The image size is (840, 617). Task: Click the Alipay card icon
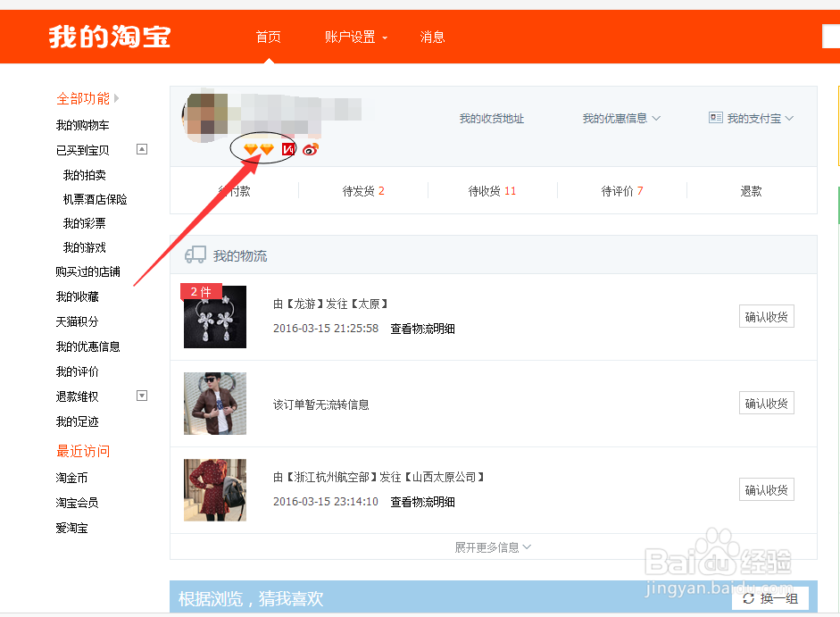point(715,118)
